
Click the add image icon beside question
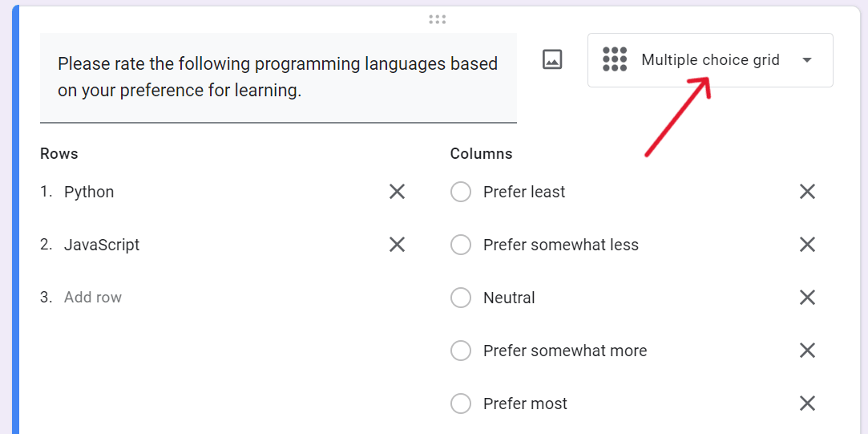(552, 59)
